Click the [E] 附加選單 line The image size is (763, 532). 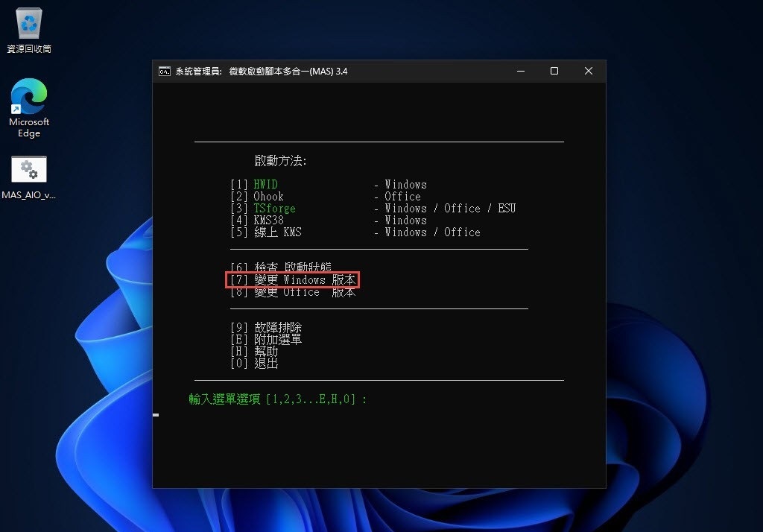[x=266, y=339]
